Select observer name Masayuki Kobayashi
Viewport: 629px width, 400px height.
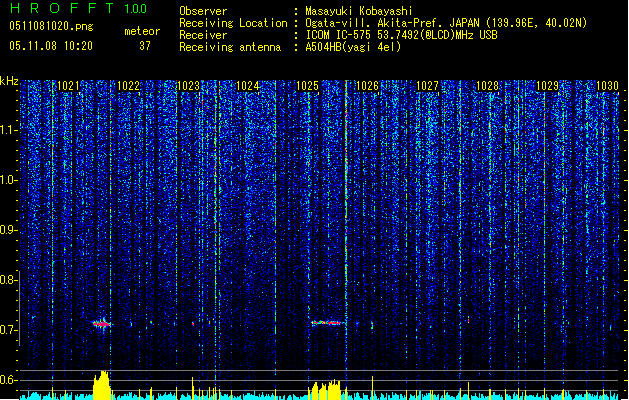(359, 11)
